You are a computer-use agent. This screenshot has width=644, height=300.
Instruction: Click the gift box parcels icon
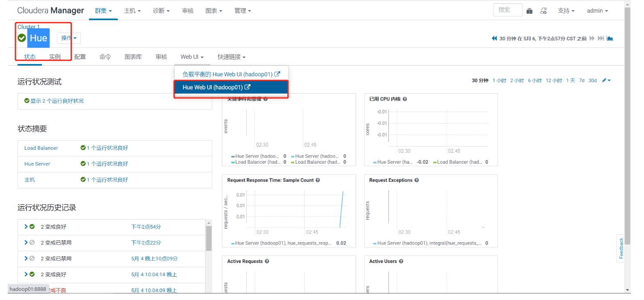[x=530, y=11]
